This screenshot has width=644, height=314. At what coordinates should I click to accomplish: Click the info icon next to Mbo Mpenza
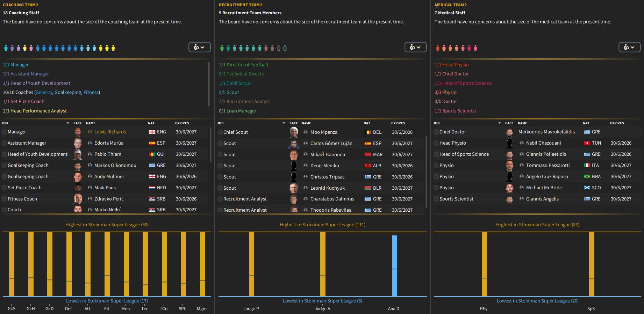(306, 132)
